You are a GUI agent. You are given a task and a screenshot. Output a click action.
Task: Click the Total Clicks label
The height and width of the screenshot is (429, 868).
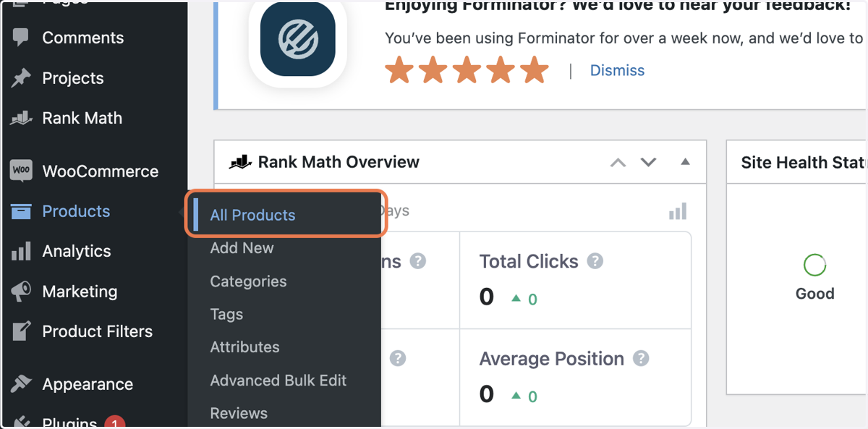[x=529, y=261]
